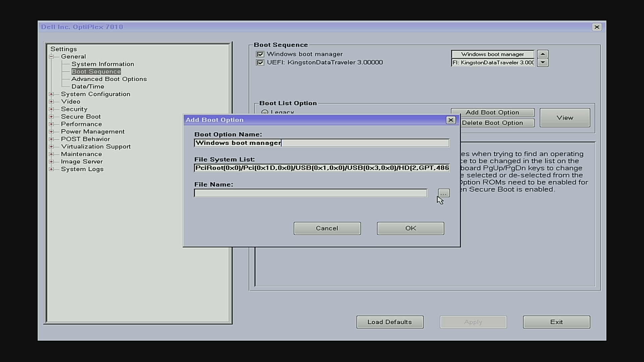Screen dimensions: 644x362
Task: Select the Secure Boot tree label
Action: tap(81, 117)
